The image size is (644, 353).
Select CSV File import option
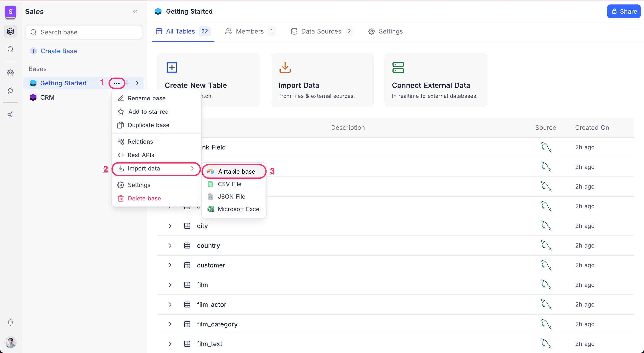[x=234, y=184]
